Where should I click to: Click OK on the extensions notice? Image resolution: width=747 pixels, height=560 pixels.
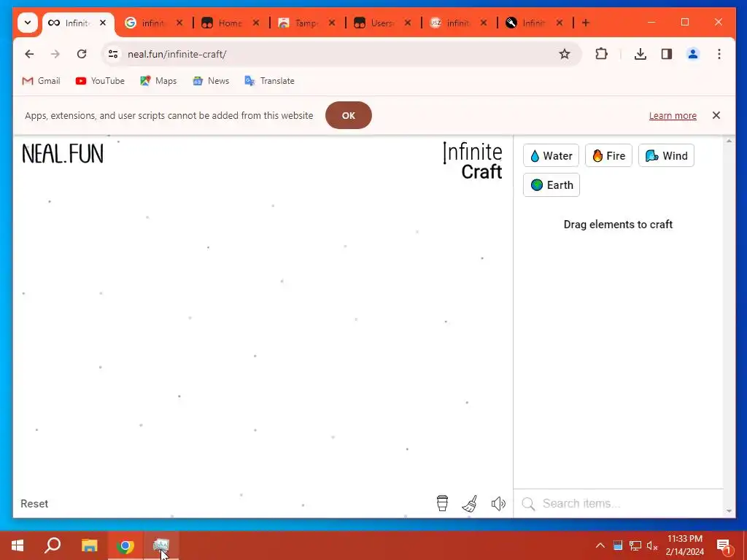(348, 115)
